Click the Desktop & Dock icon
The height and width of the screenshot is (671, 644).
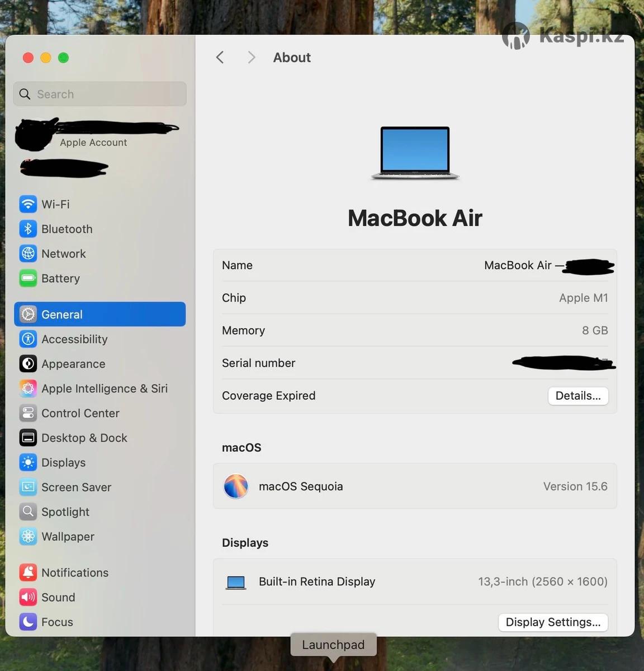(x=28, y=438)
